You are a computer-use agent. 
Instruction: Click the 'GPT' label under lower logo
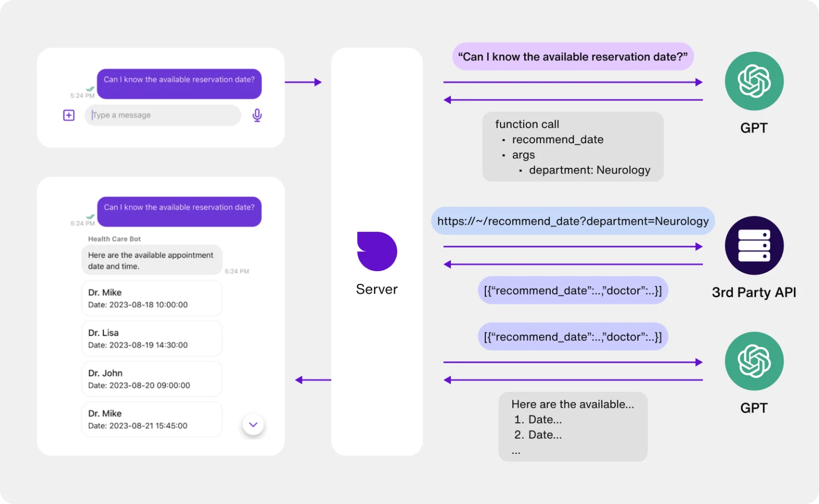754,408
